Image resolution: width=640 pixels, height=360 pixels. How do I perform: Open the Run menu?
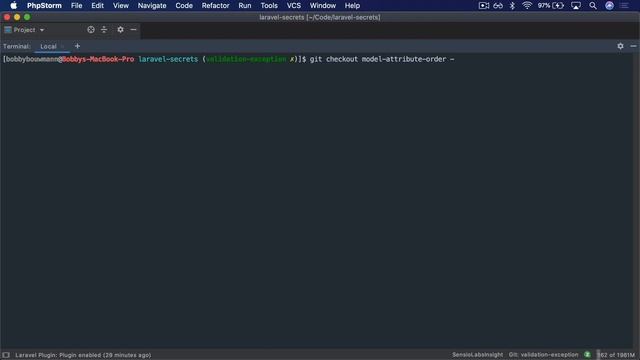tap(244, 5)
